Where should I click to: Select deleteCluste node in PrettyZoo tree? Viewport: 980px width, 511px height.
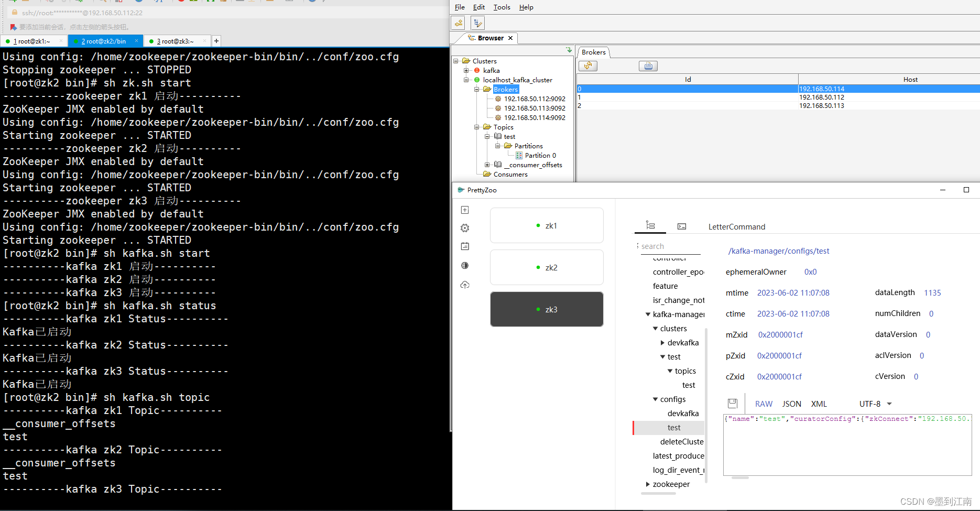[682, 442]
